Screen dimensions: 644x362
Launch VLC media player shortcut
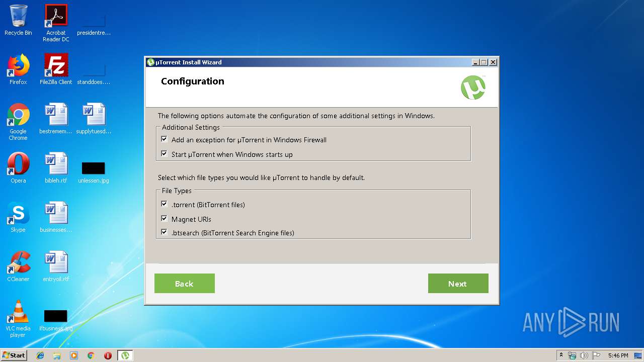pyautogui.click(x=18, y=319)
